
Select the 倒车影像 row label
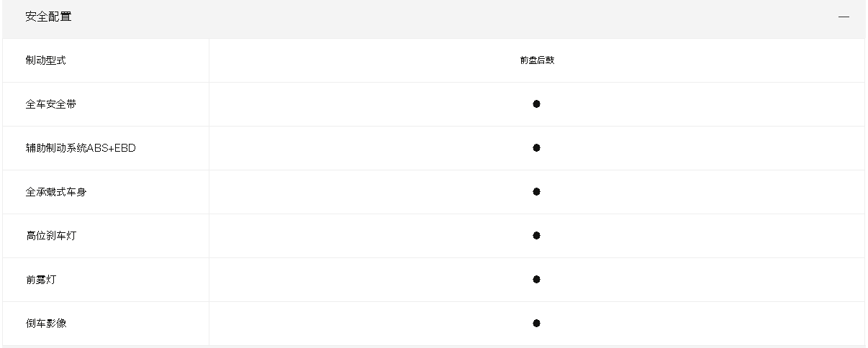[x=45, y=324]
